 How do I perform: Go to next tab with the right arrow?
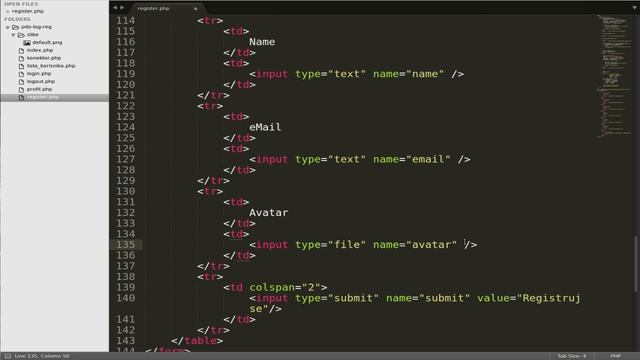pos(122,8)
